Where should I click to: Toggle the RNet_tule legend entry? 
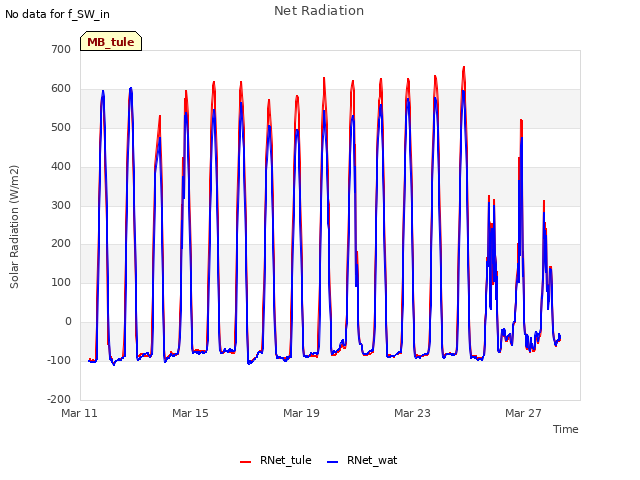[x=276, y=460]
